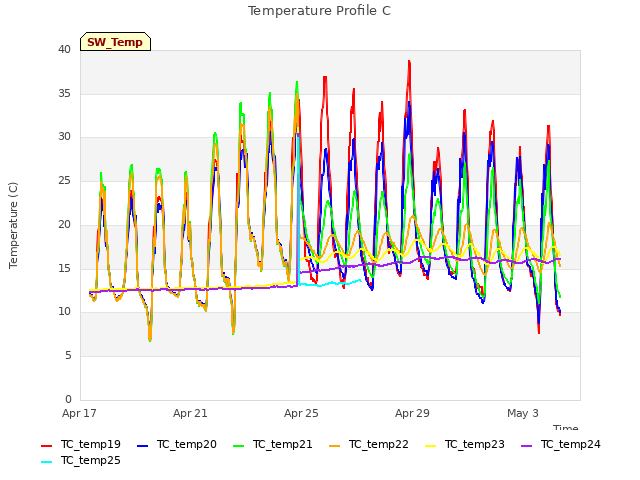Toggle TC_temp22 series in legend

coord(369,444)
